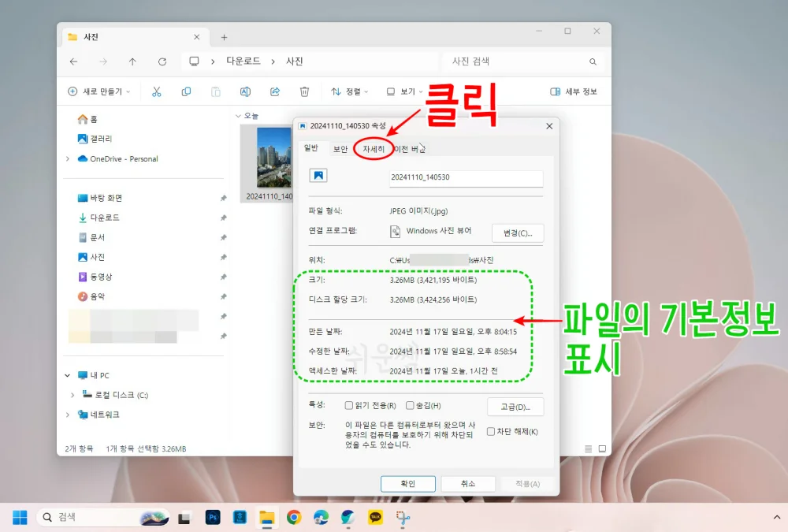Select the Cut icon in the Explorer toolbar
788x532 pixels.
[x=157, y=92]
